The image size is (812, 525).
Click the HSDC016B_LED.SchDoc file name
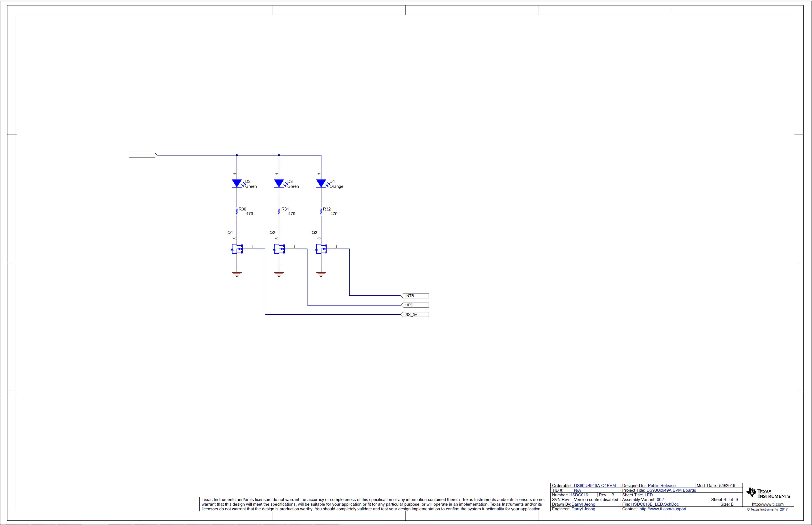(x=655, y=504)
